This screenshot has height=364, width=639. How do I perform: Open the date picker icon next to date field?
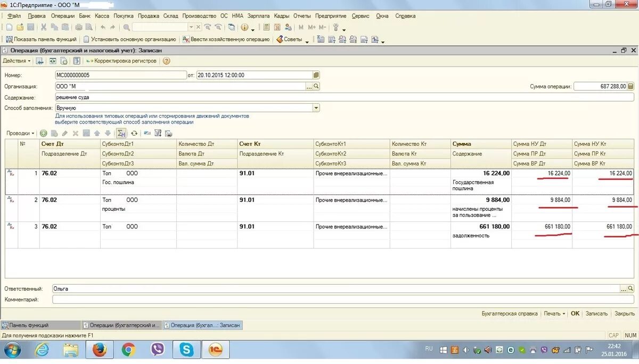pos(316,75)
